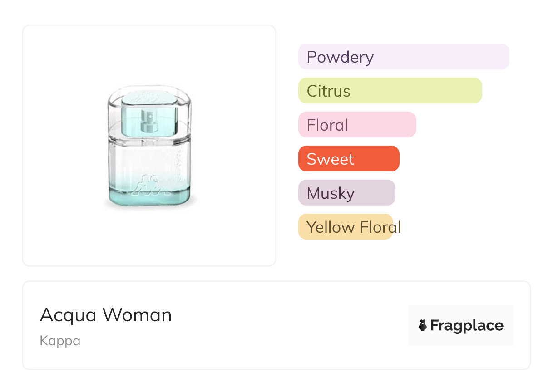Screen dimensions: 553x392
Task: Pick the orange Sweet accord bar
Action: click(348, 159)
